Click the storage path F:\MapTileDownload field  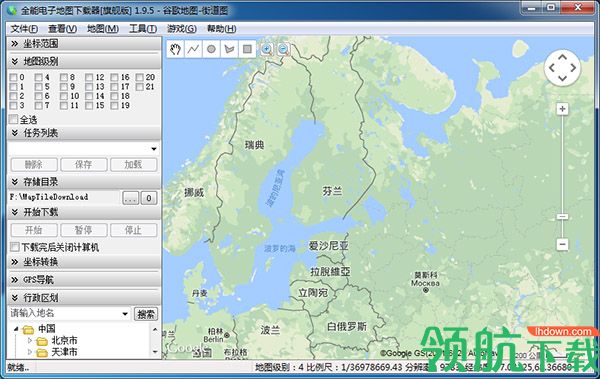tap(64, 197)
